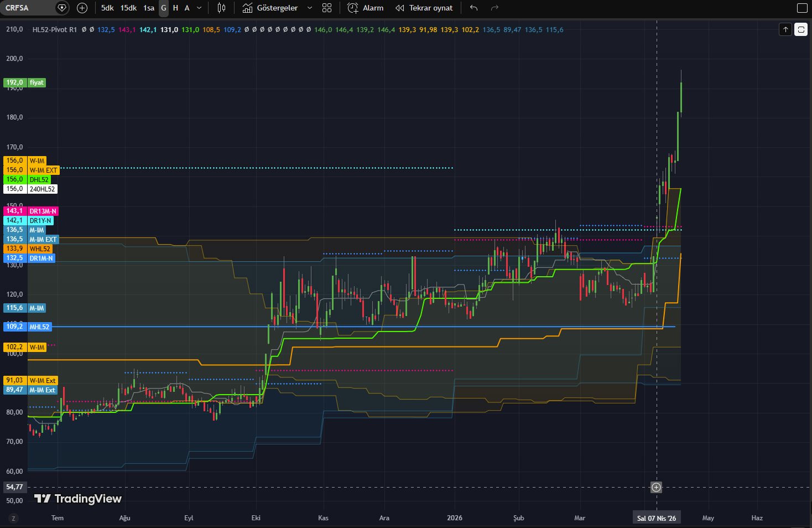
Task: Select the G daily timeframe
Action: [164, 8]
